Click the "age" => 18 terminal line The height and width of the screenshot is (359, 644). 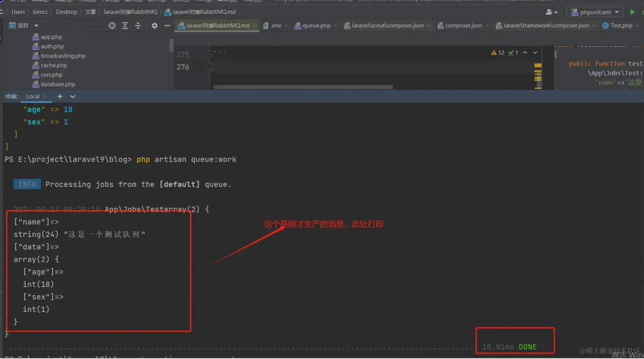click(x=48, y=109)
